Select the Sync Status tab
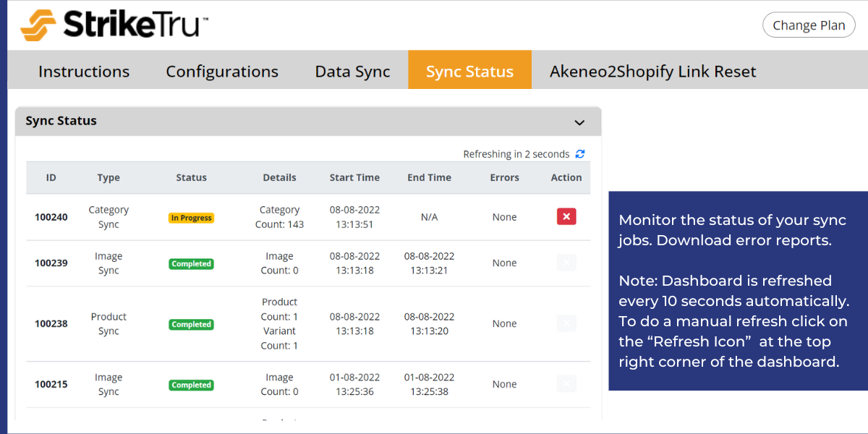The width and height of the screenshot is (868, 434). tap(469, 70)
